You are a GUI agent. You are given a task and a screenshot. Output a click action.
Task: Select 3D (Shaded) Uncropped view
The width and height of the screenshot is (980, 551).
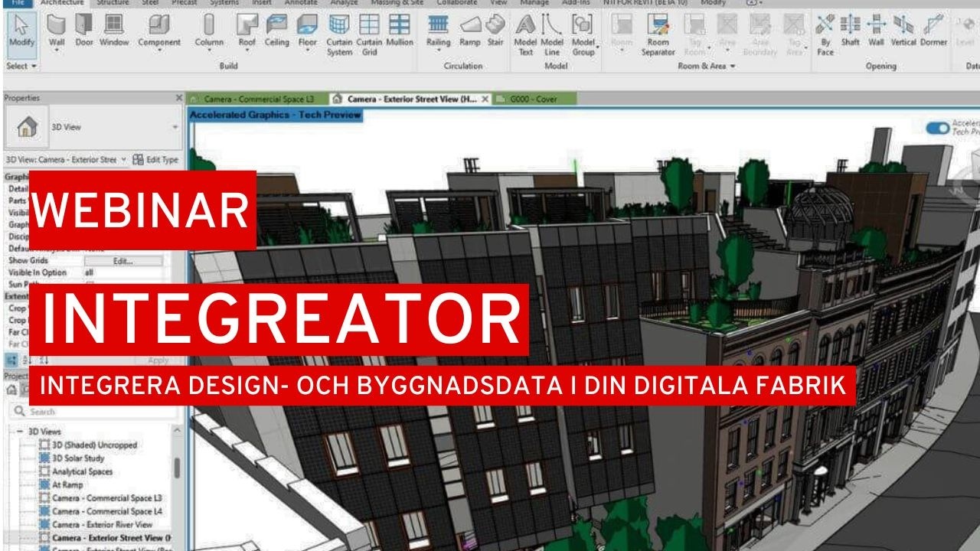tap(94, 445)
